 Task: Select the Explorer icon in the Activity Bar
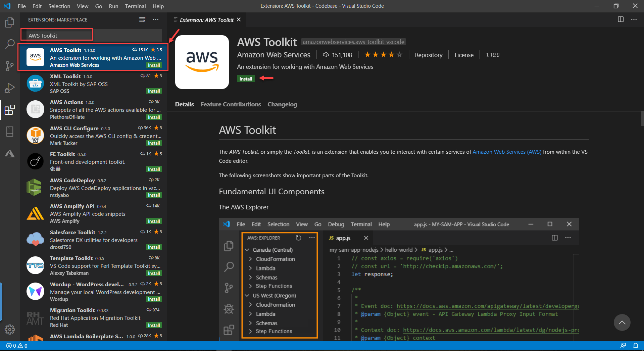click(10, 22)
